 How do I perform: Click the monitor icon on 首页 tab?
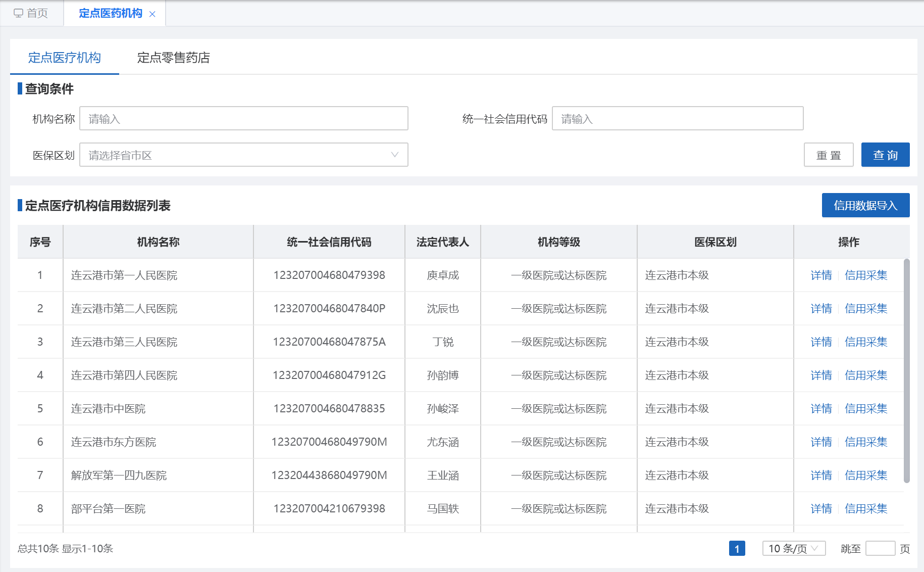click(x=19, y=13)
